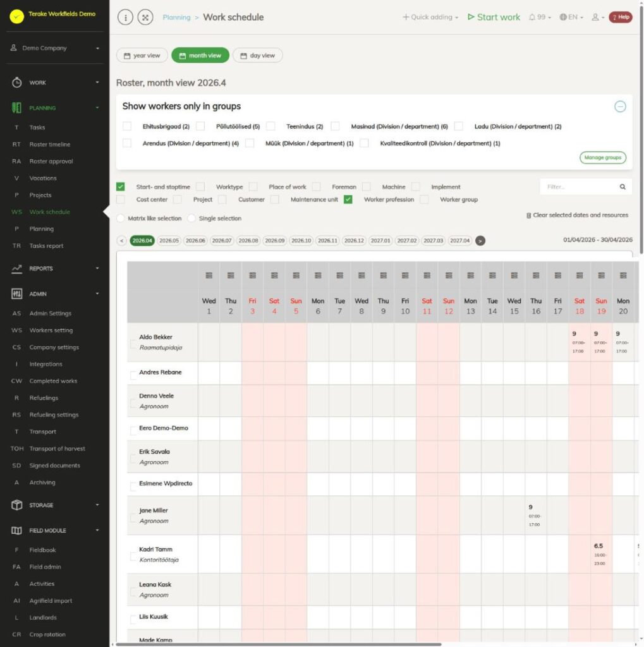644x647 pixels.
Task: Expand Demo Company dropdown
Action: click(55, 48)
